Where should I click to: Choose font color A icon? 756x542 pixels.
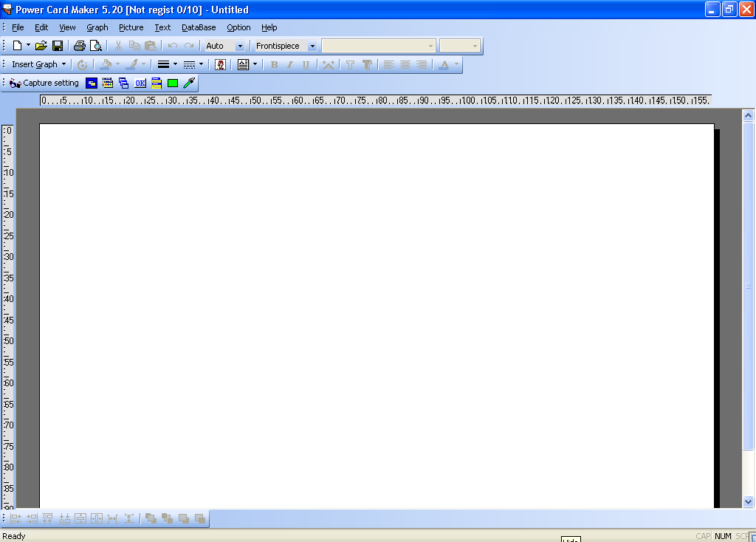tap(444, 64)
